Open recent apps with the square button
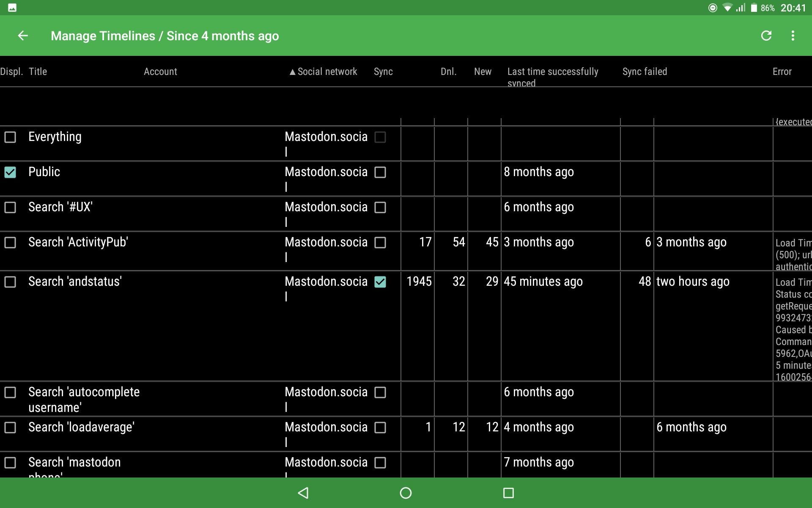 tap(508, 493)
